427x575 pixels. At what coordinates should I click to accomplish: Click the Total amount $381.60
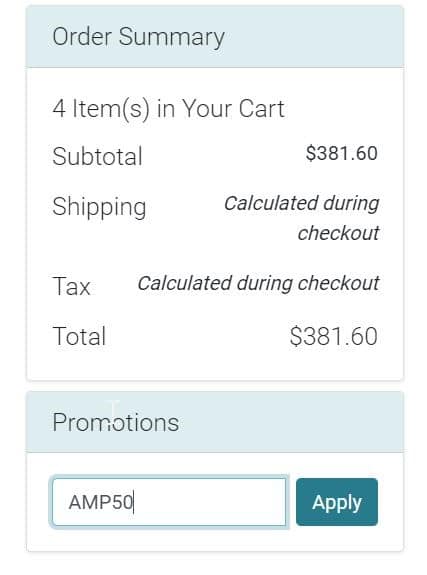coord(333,336)
